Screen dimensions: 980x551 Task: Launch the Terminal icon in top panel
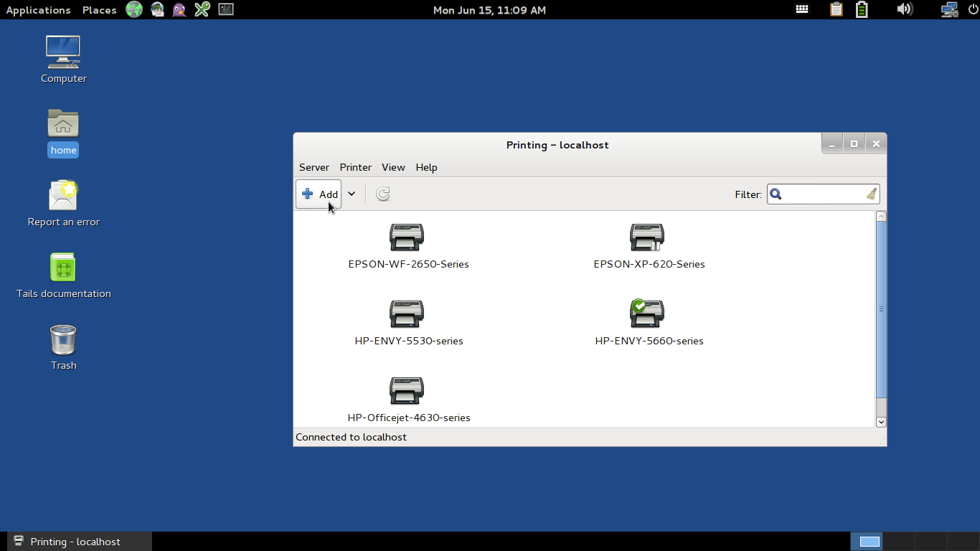point(226,9)
